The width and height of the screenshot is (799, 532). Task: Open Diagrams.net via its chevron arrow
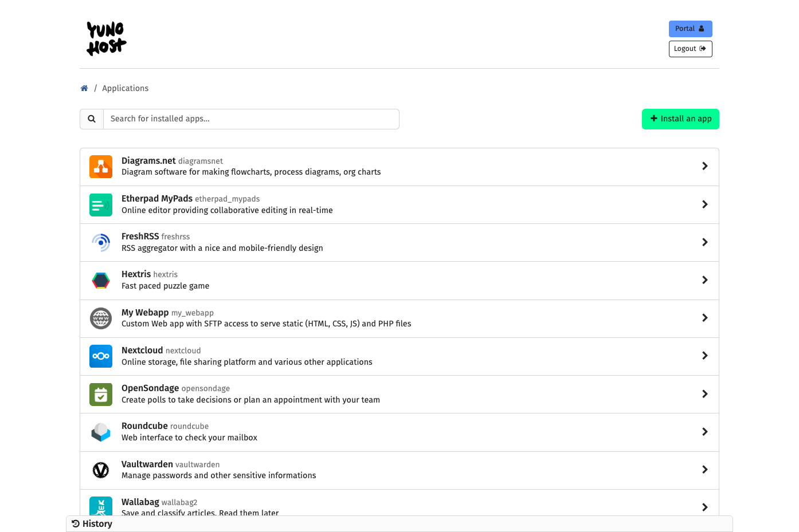705,166
